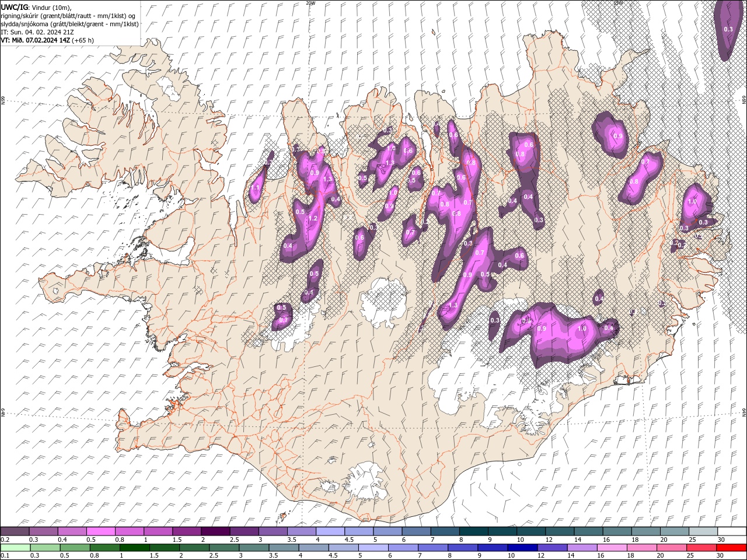747x560 pixels.
Task: Pick the lilac 14 rain legend swatch
Action: (x=581, y=548)
